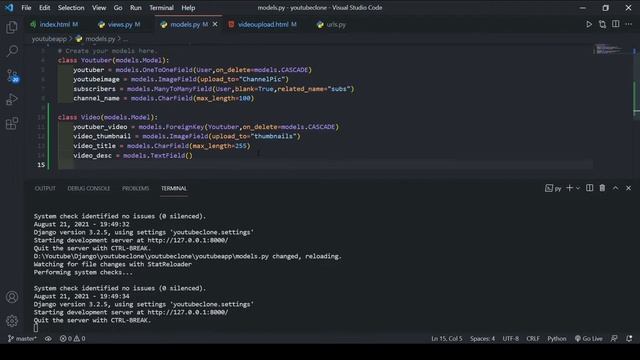Open the Manage gear icon
The image size is (640, 360).
click(x=12, y=321)
